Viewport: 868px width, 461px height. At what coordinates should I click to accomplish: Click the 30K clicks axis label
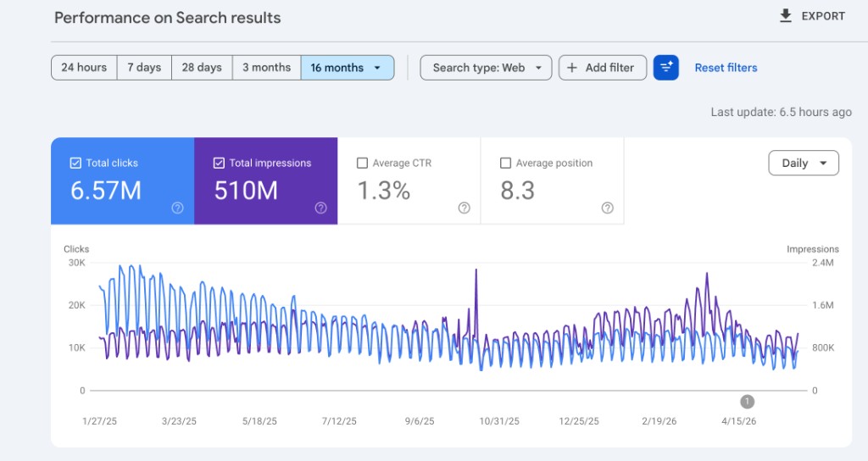(77, 263)
